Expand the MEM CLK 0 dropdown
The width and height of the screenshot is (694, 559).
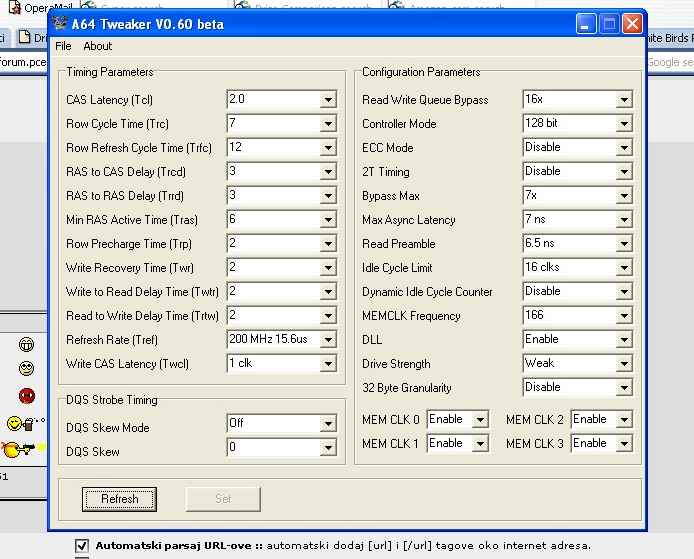[x=480, y=420]
